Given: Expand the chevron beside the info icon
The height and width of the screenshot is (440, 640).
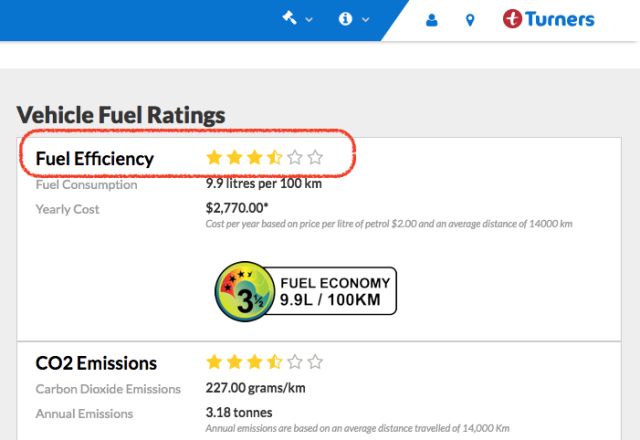Looking at the screenshot, I should click(x=365, y=19).
